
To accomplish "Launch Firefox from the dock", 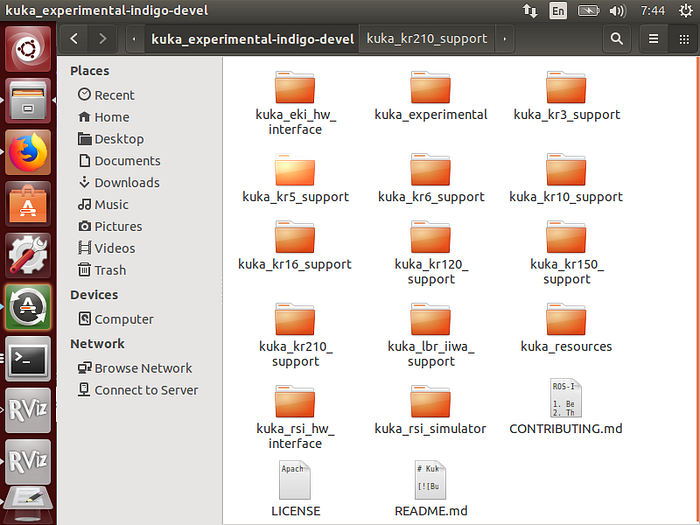I will [x=28, y=152].
